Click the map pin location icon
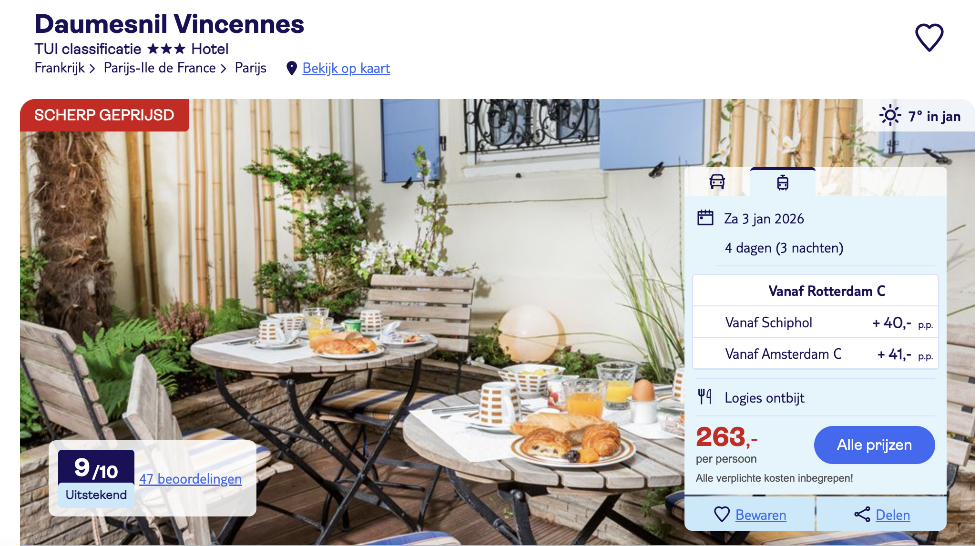This screenshot has height=546, width=980. (x=292, y=68)
